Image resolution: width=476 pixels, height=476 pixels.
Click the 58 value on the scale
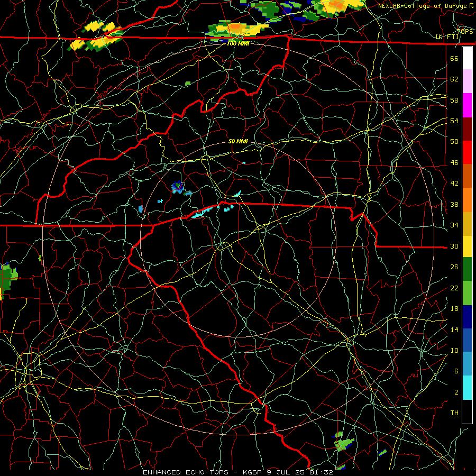[454, 100]
